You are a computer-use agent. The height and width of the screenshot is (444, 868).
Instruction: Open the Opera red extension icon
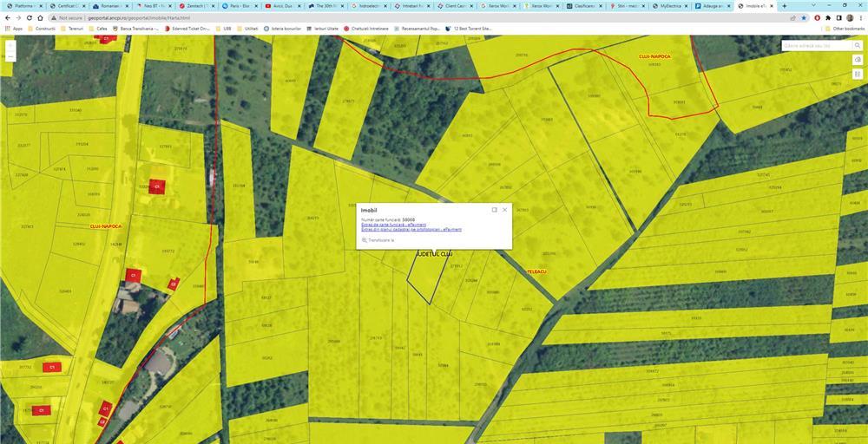tap(818, 17)
